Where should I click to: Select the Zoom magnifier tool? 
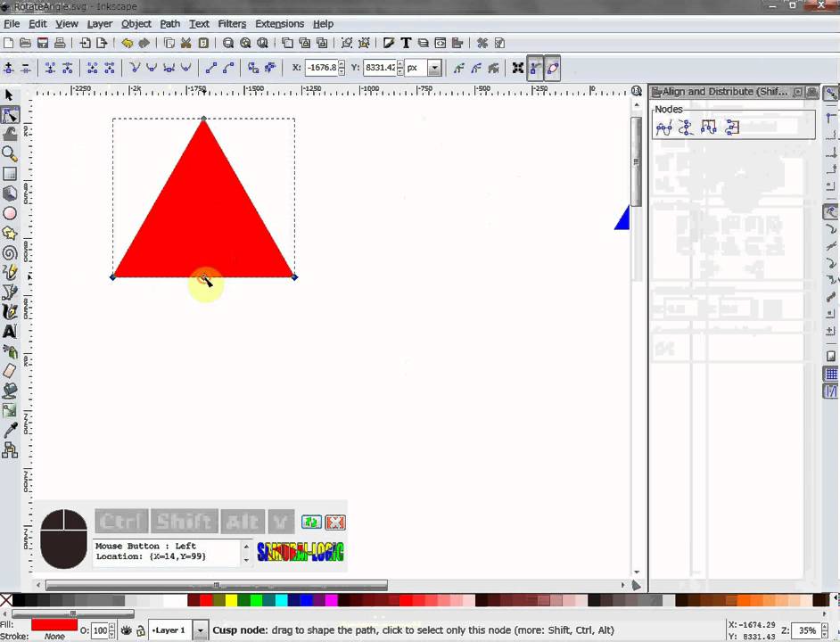(x=10, y=154)
